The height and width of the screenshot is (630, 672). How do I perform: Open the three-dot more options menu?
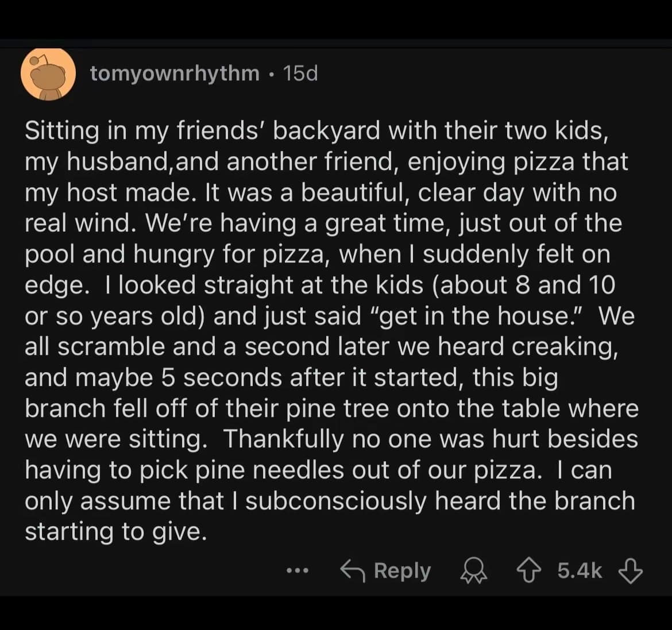pyautogui.click(x=298, y=571)
